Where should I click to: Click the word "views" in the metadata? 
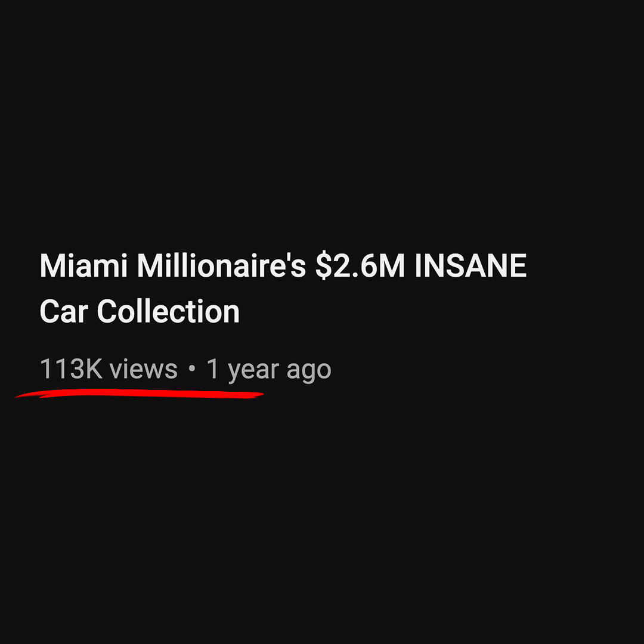143,369
